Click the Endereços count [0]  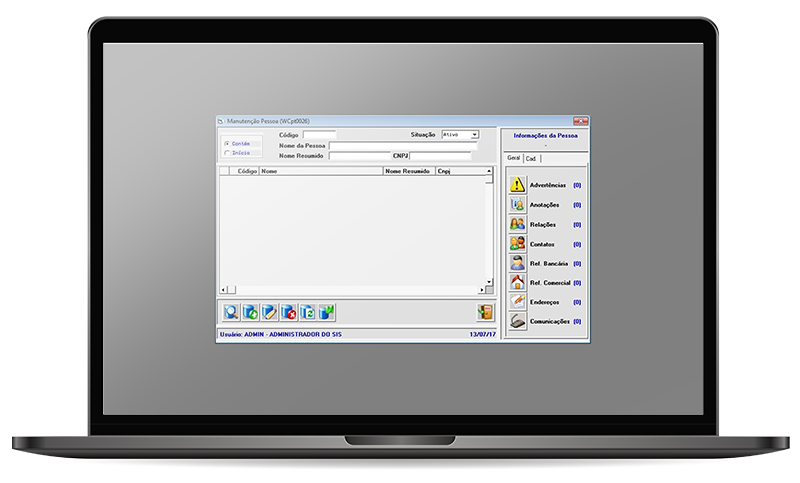[x=577, y=302]
